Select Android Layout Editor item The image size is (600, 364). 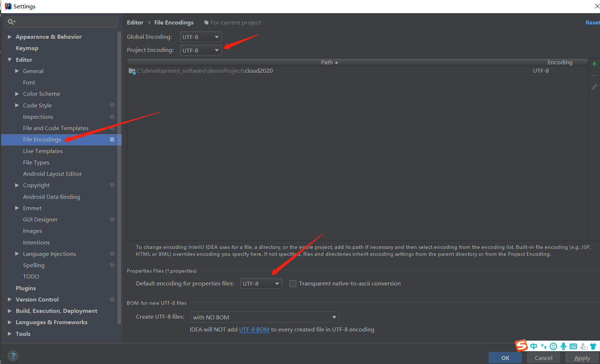[52, 174]
